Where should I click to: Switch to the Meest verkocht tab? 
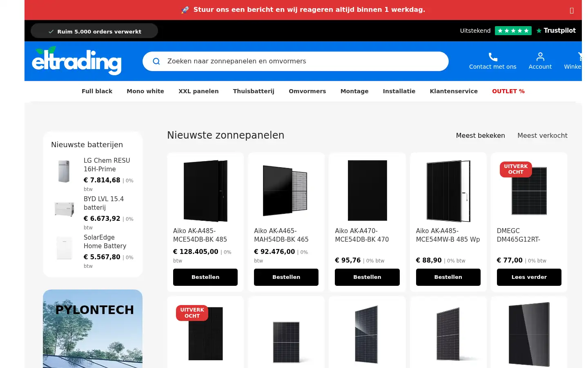(542, 135)
